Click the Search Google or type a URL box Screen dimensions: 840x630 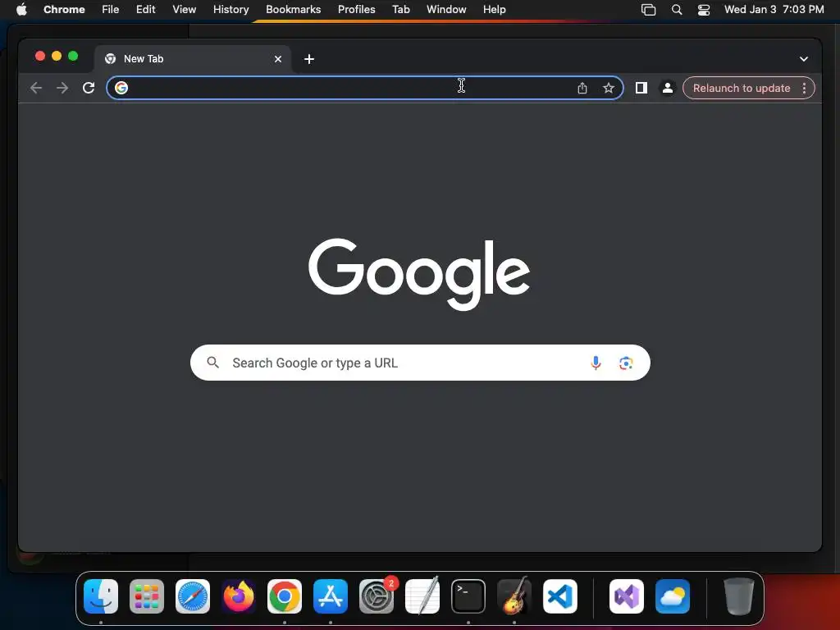click(x=420, y=363)
